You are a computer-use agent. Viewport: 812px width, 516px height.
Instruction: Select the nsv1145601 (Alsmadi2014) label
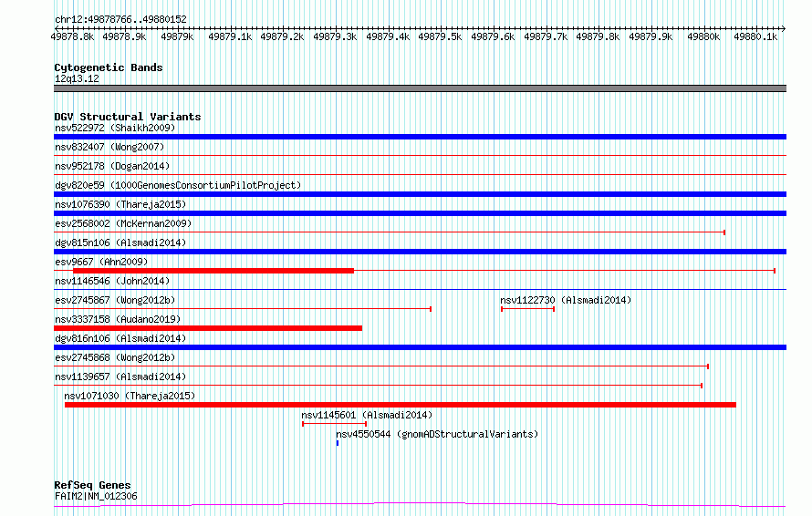pos(367,415)
